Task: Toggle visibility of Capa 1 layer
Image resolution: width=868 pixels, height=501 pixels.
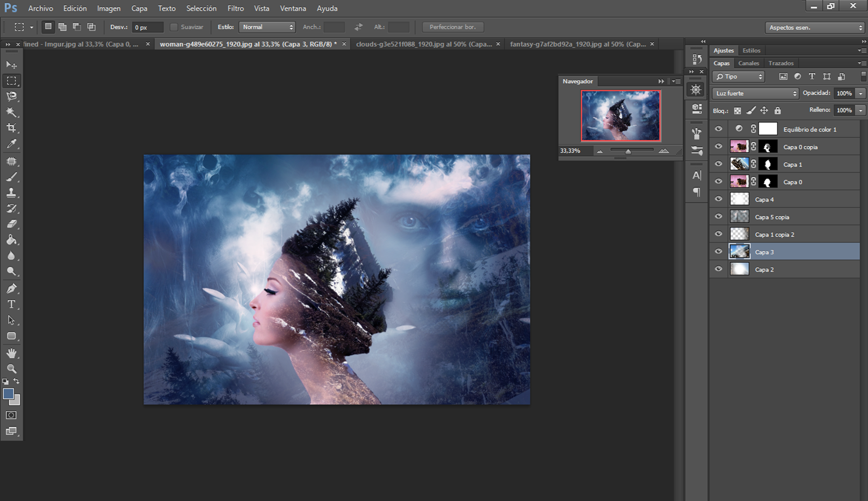Action: [x=719, y=164]
